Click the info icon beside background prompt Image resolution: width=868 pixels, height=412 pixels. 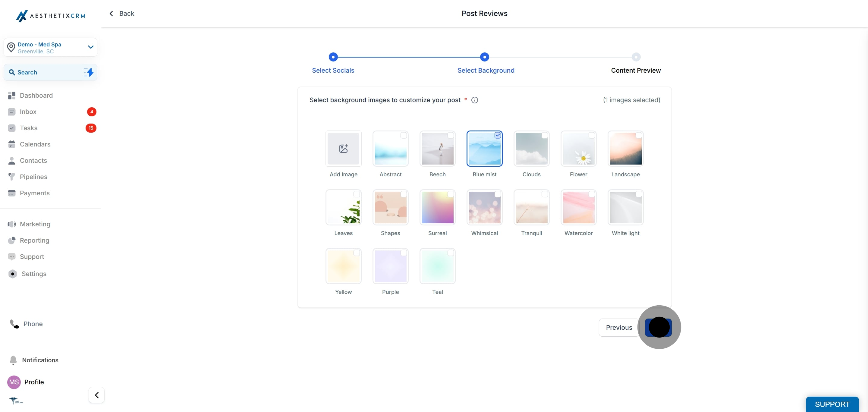[x=474, y=100]
